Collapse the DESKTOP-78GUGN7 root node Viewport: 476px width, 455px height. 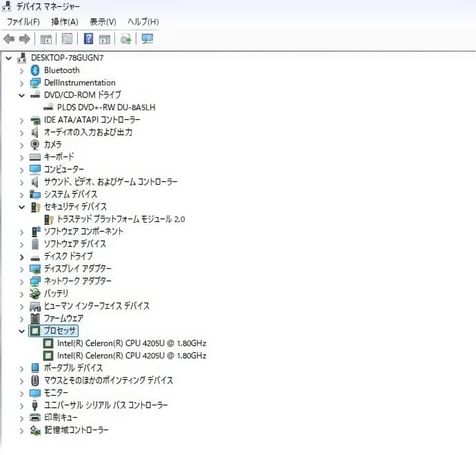(8, 58)
